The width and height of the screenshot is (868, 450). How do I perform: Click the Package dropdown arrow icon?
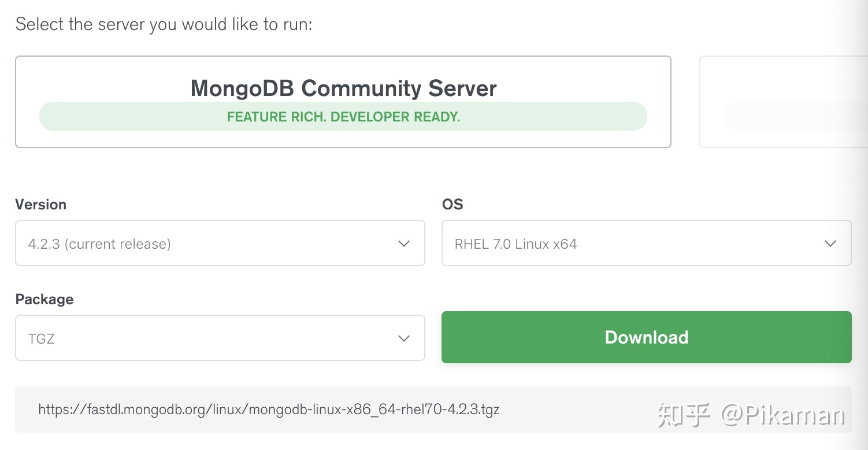click(x=403, y=338)
